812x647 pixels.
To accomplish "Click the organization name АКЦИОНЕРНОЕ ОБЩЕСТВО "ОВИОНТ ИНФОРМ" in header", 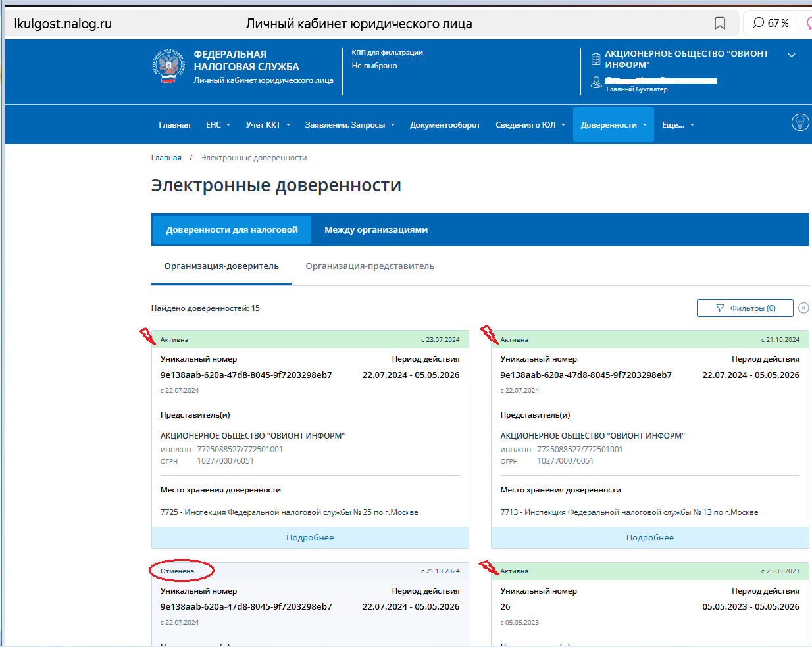I will coord(686,59).
